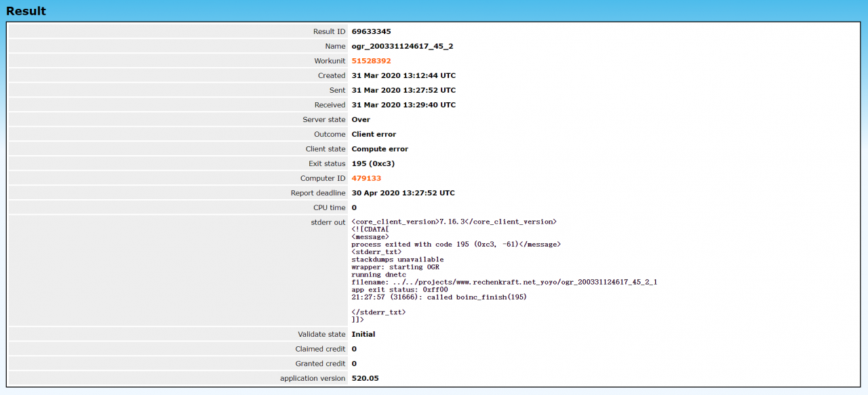This screenshot has height=395, width=868.
Task: Click the Sent timestamp value
Action: [403, 90]
